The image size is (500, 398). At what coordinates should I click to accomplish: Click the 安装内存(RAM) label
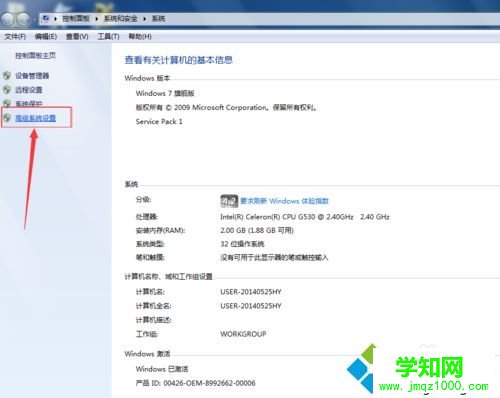coord(160,230)
